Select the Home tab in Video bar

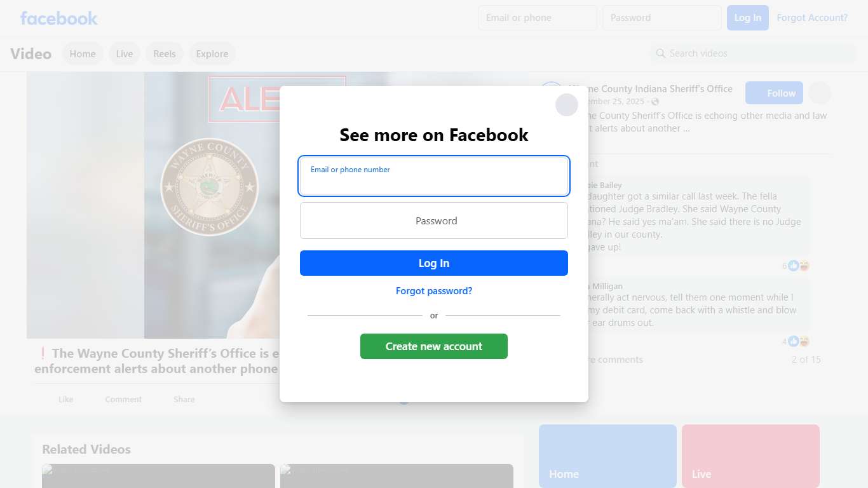pyautogui.click(x=83, y=53)
